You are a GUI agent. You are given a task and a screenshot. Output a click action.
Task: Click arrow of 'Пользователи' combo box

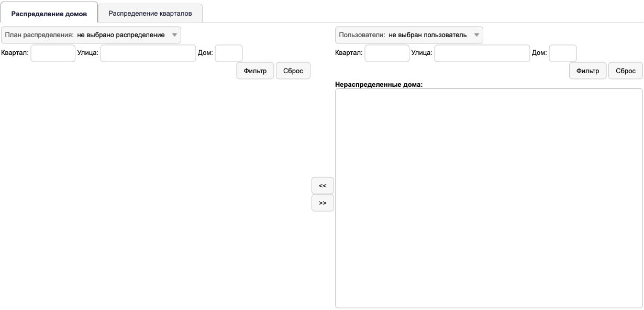point(476,35)
